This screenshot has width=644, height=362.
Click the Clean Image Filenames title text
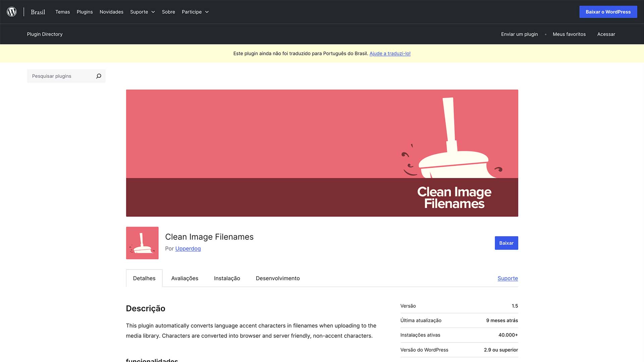pyautogui.click(x=209, y=237)
